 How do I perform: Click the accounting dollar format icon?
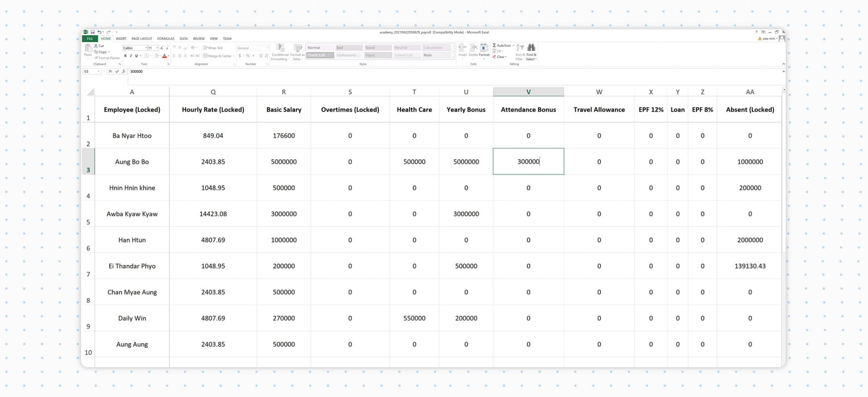(x=240, y=56)
